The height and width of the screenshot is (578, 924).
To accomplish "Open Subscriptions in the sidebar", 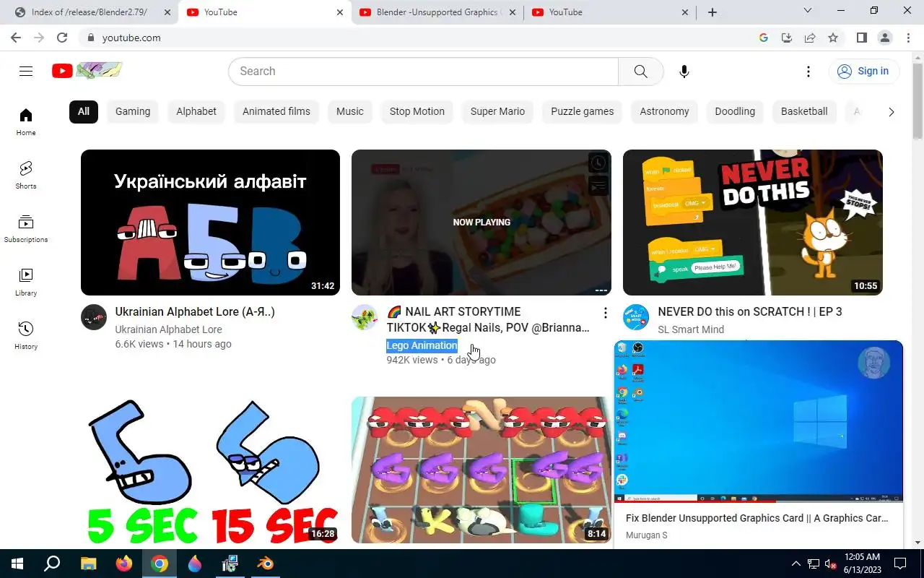I will (26, 228).
